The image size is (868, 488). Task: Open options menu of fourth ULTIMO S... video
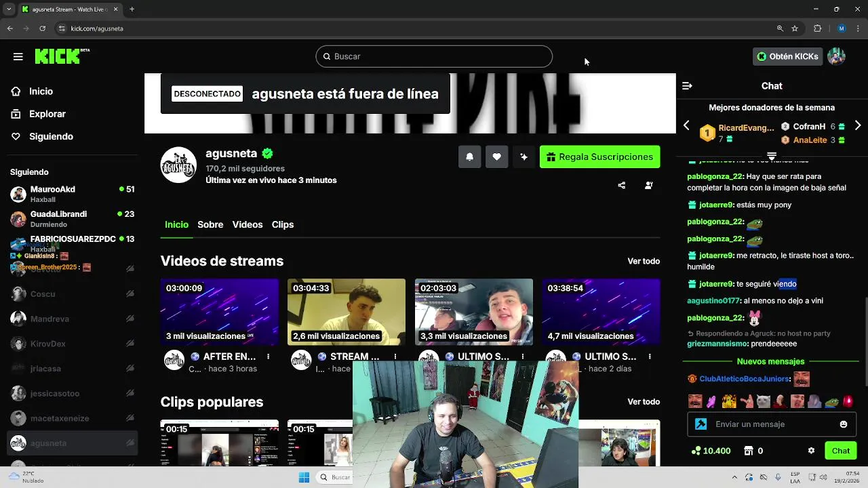[650, 357]
